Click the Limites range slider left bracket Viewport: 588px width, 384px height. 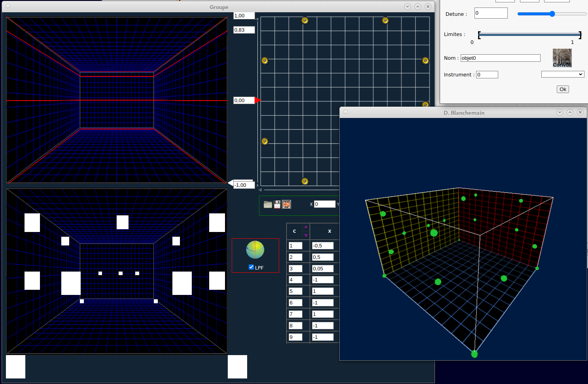tap(479, 35)
